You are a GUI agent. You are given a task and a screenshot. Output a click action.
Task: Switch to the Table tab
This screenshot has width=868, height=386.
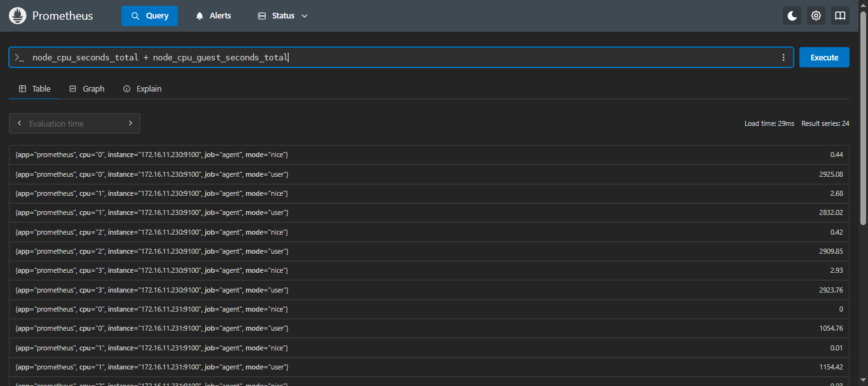pos(35,88)
